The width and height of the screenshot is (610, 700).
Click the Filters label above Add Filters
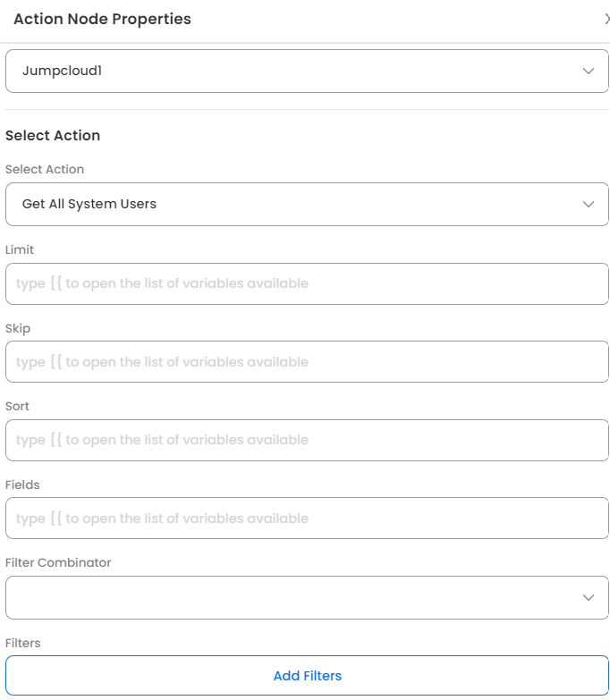coord(23,643)
